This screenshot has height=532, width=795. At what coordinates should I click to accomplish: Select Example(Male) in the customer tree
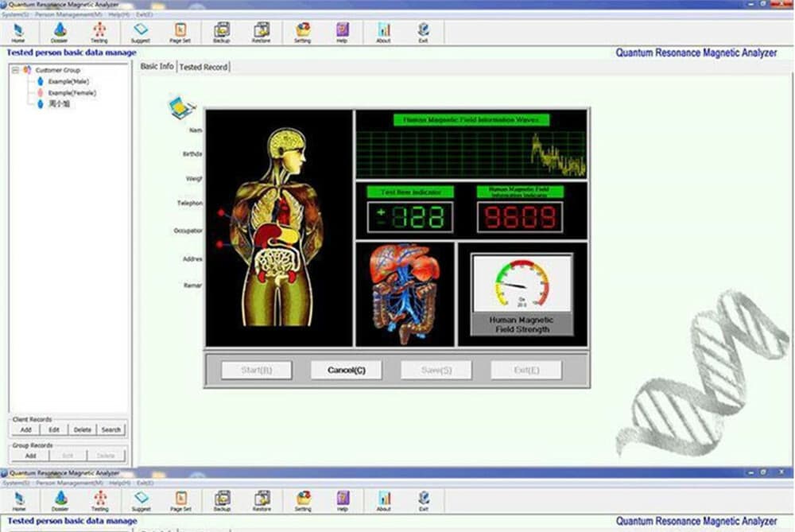click(64, 81)
